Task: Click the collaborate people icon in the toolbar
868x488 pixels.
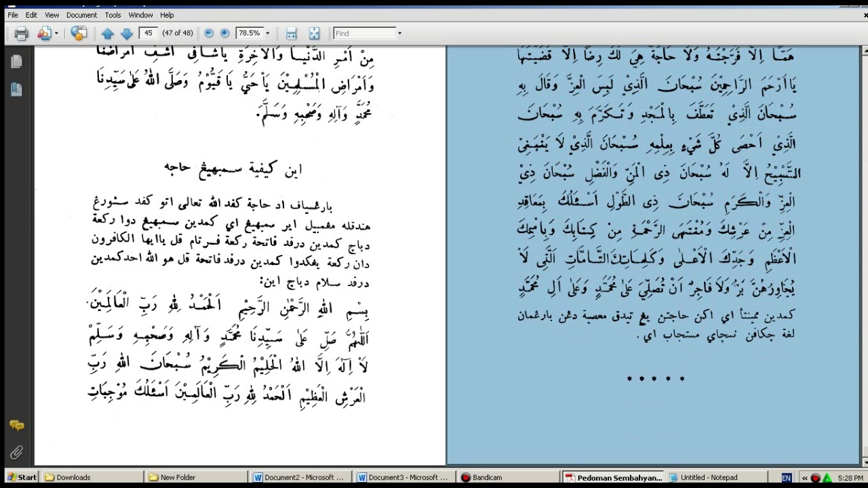Action: [x=44, y=33]
